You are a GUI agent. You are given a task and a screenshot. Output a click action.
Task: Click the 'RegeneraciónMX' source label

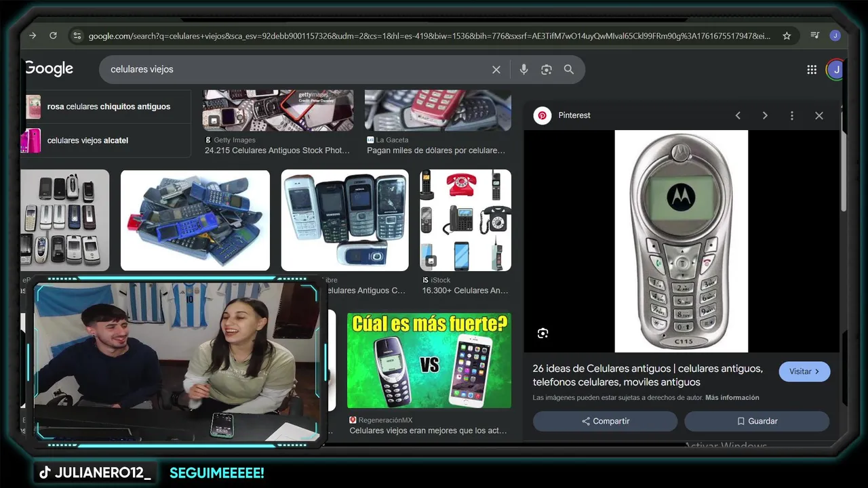point(385,420)
